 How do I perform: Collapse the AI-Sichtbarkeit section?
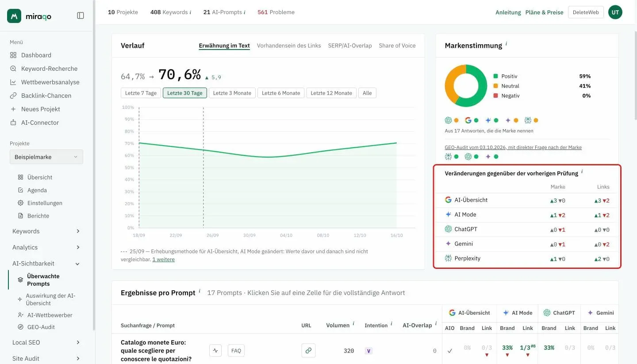coord(46,264)
